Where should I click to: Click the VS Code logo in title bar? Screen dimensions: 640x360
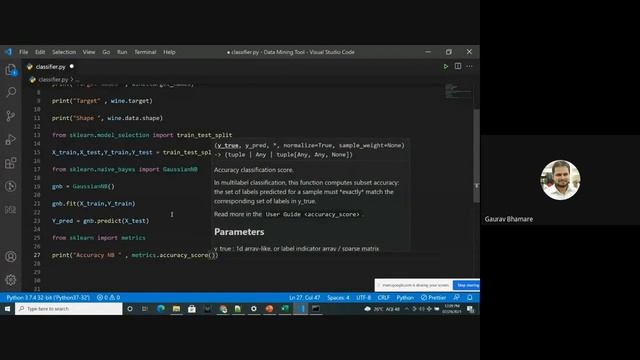[8, 52]
